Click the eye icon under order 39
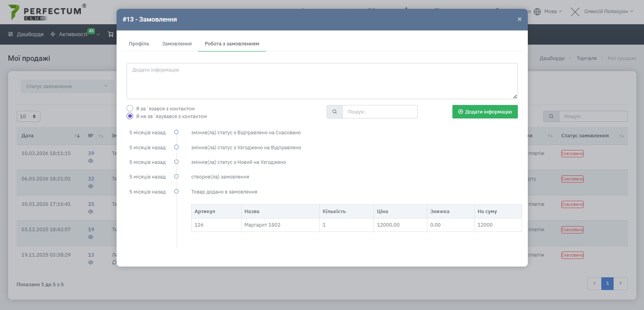 coord(91,161)
